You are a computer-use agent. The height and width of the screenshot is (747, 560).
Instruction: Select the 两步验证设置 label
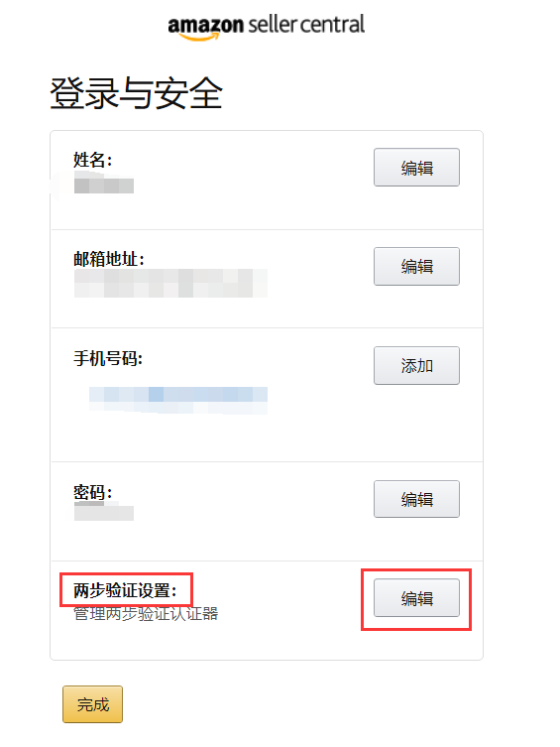pyautogui.click(x=125, y=590)
